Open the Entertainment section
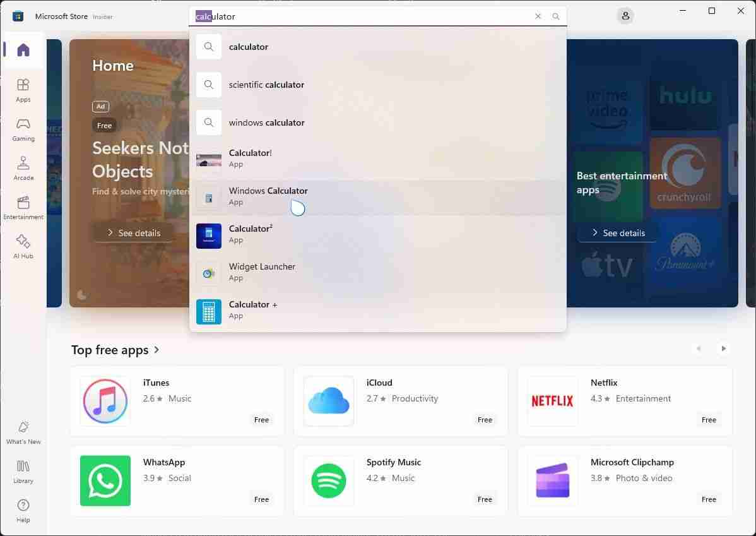 23,208
